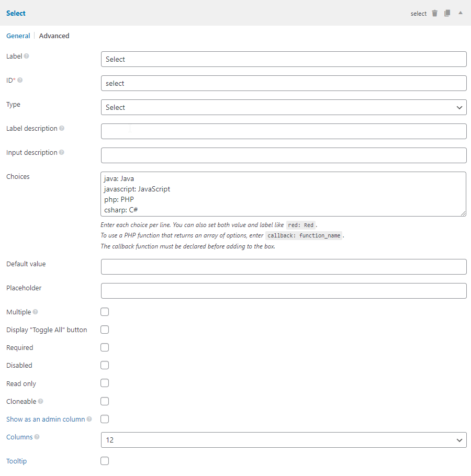This screenshot has height=476, width=471.
Task: Click the help icon next to Multiple
Action: pos(35,311)
